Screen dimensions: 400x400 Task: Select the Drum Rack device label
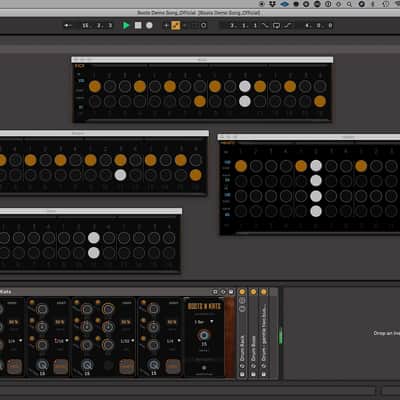(x=242, y=348)
